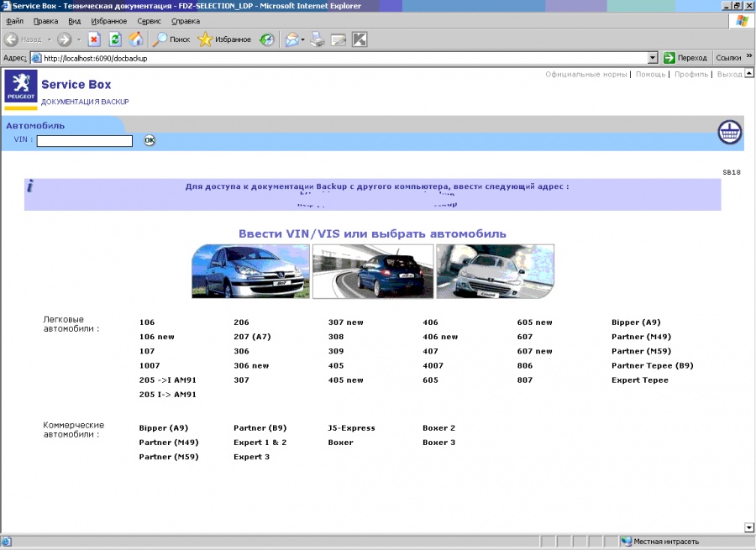The width and height of the screenshot is (756, 550).
Task: Open the Помощь help link
Action: pos(650,74)
